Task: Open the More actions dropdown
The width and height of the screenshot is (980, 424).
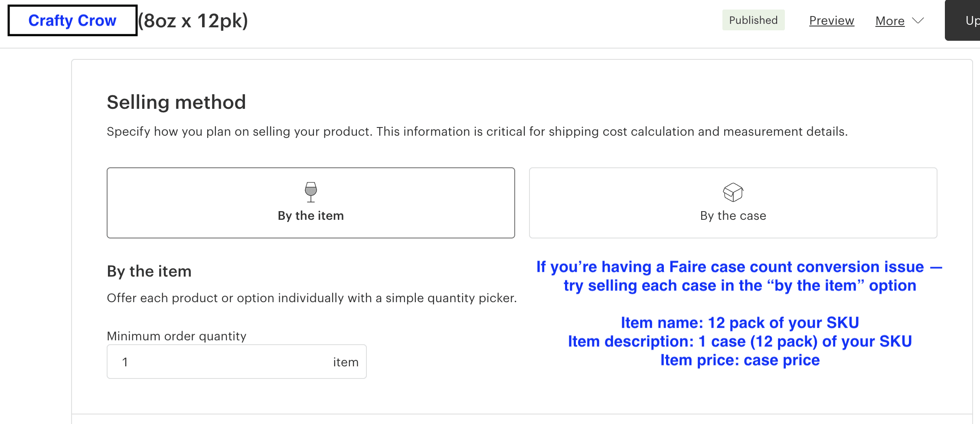Action: [x=890, y=20]
